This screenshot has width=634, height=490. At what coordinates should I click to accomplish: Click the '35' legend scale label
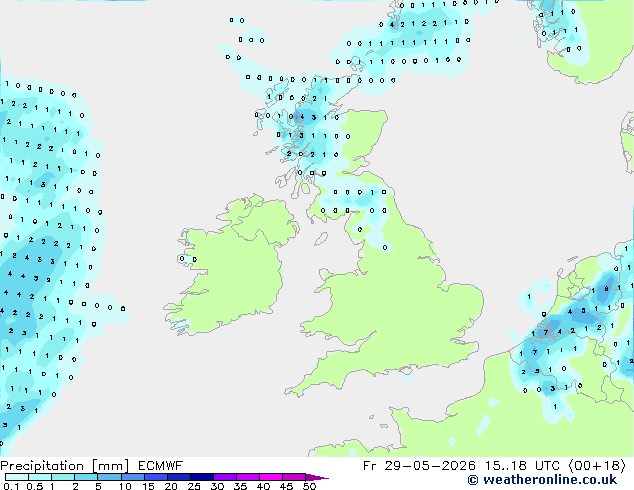point(240,486)
